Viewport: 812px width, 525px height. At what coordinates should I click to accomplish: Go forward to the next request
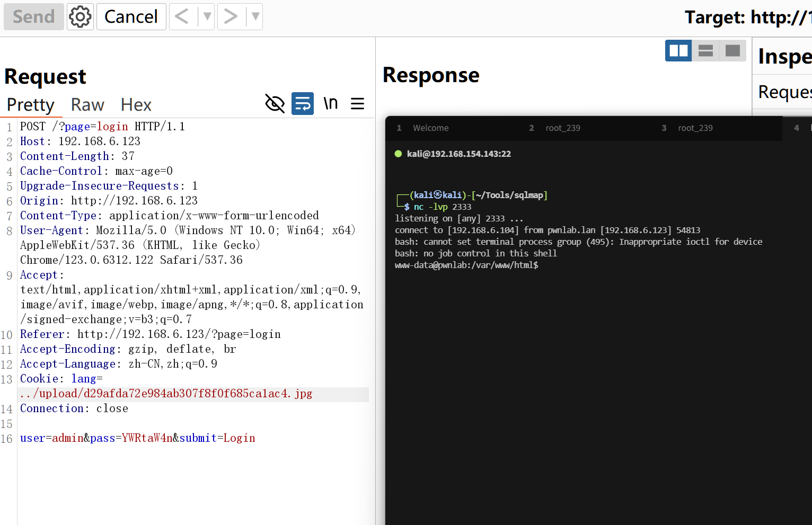point(231,17)
